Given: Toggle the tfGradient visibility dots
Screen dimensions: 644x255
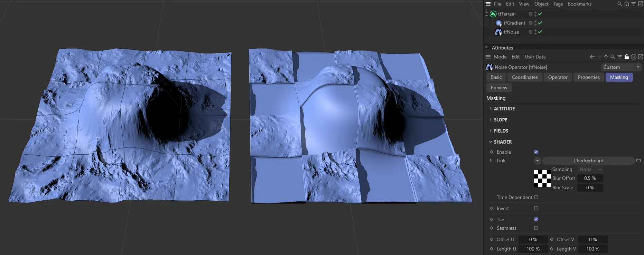Looking at the screenshot, I should [535, 23].
